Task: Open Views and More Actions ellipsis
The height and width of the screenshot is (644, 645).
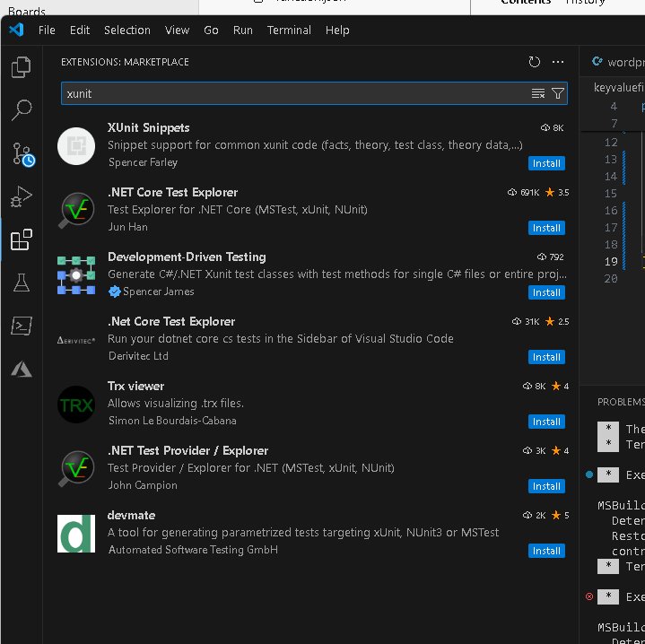Action: tap(558, 62)
